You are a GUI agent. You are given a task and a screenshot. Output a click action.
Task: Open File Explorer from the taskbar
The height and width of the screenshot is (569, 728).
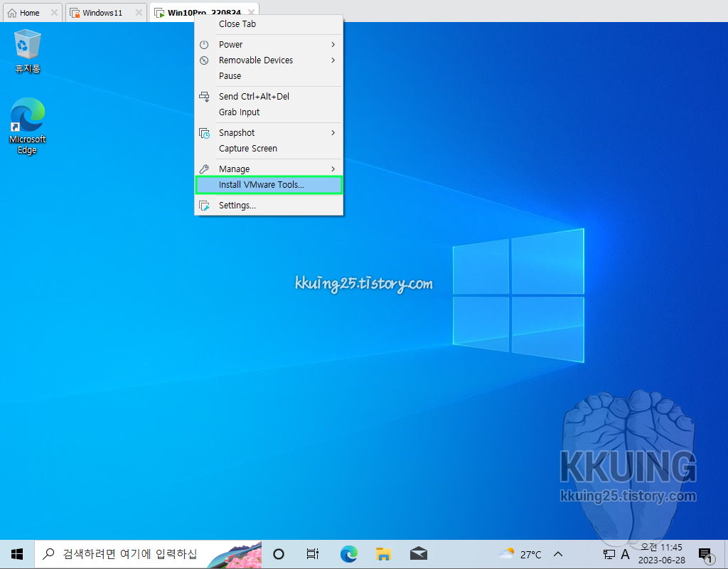click(x=383, y=554)
